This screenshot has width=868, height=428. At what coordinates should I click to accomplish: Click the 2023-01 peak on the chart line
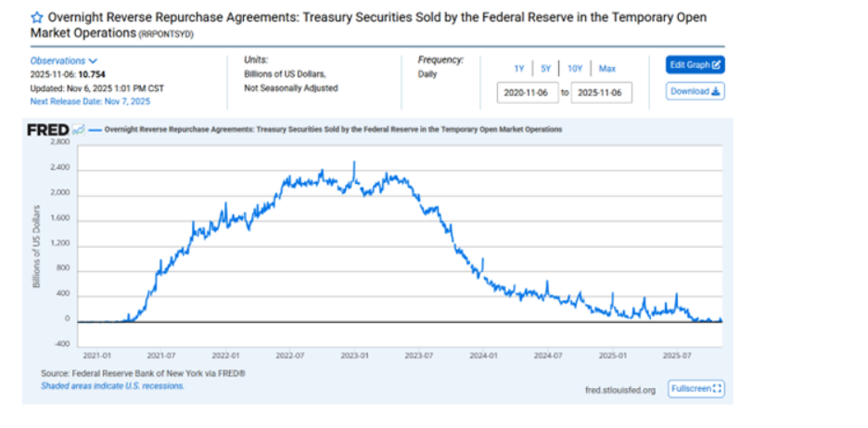tap(354, 163)
